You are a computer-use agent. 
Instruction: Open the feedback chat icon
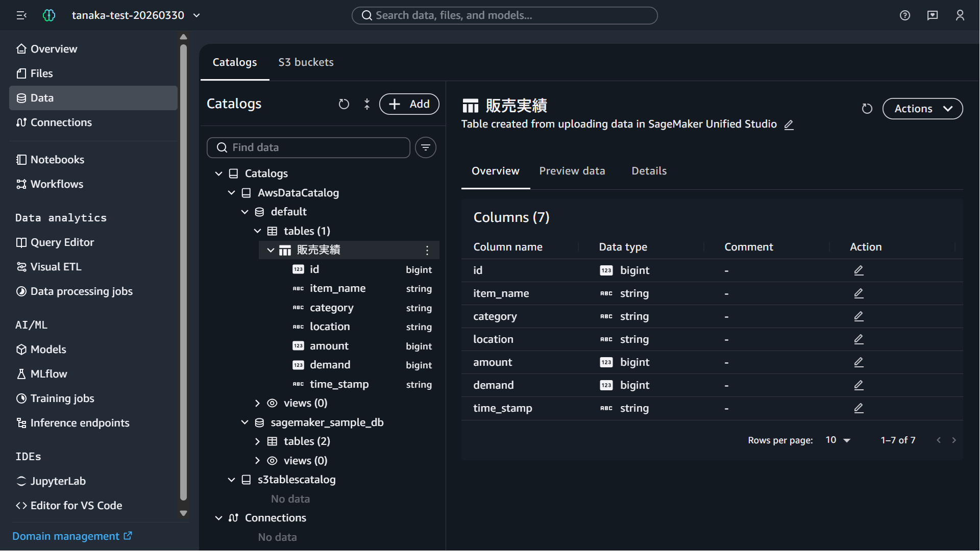pyautogui.click(x=933, y=15)
